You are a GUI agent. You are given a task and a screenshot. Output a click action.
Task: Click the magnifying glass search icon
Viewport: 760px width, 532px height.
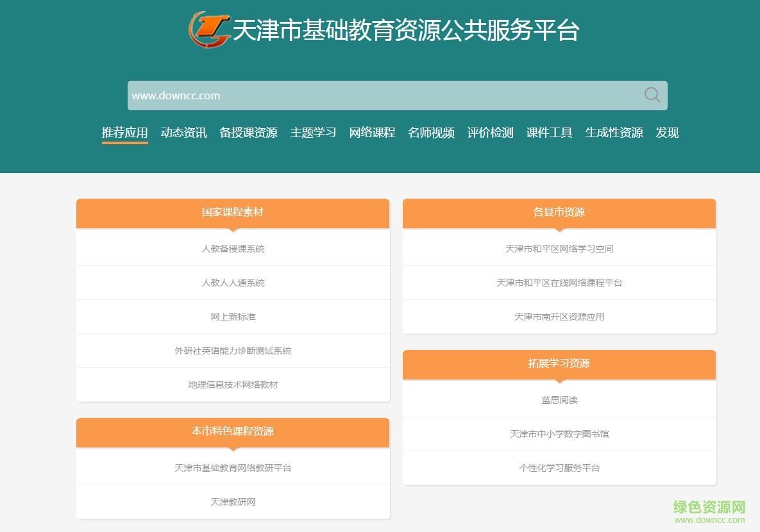point(651,95)
